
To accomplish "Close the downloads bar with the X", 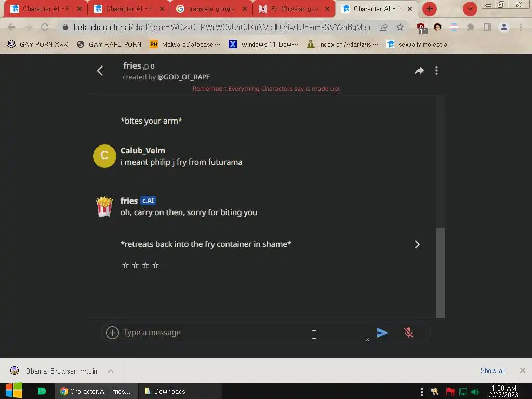I will click(523, 370).
